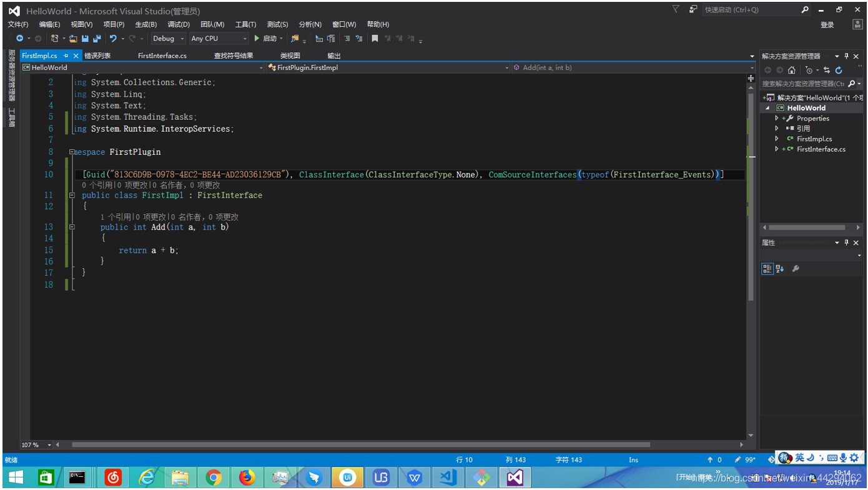
Task: Click the notifications flag icon in the title bar
Action: (x=676, y=9)
